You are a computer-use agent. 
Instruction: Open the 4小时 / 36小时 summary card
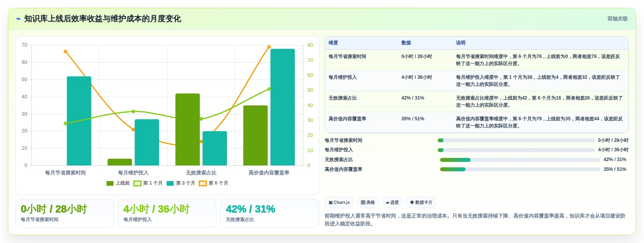coord(167,213)
